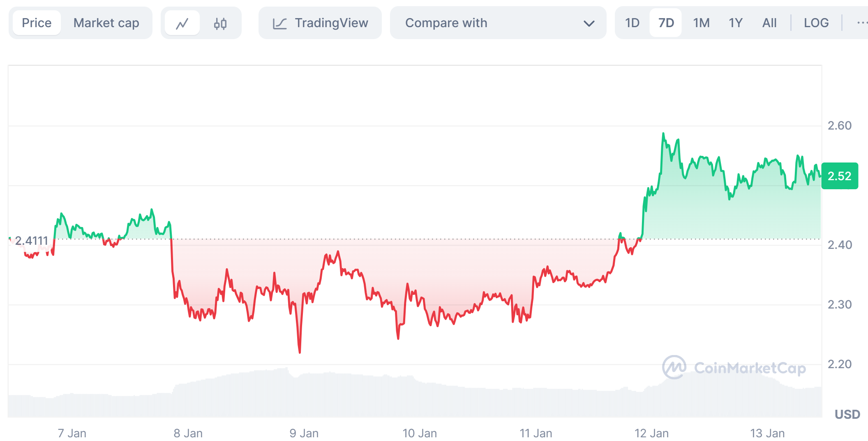Click the TradingView chart icon
This screenshot has width=868, height=441.
(280, 23)
